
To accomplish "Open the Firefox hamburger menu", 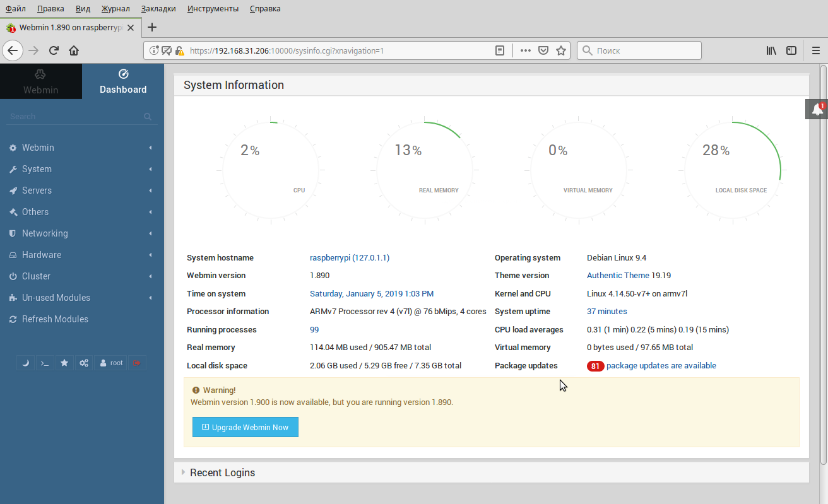I will [815, 50].
